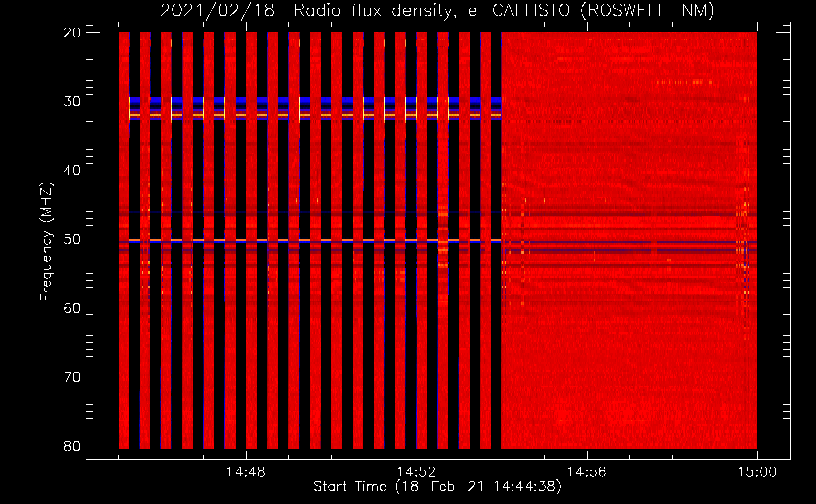Click the plot title 'Radio flux density, e-CALLISTO (ROSWELL-NM)'
This screenshot has width=816, height=504.
tap(504, 10)
